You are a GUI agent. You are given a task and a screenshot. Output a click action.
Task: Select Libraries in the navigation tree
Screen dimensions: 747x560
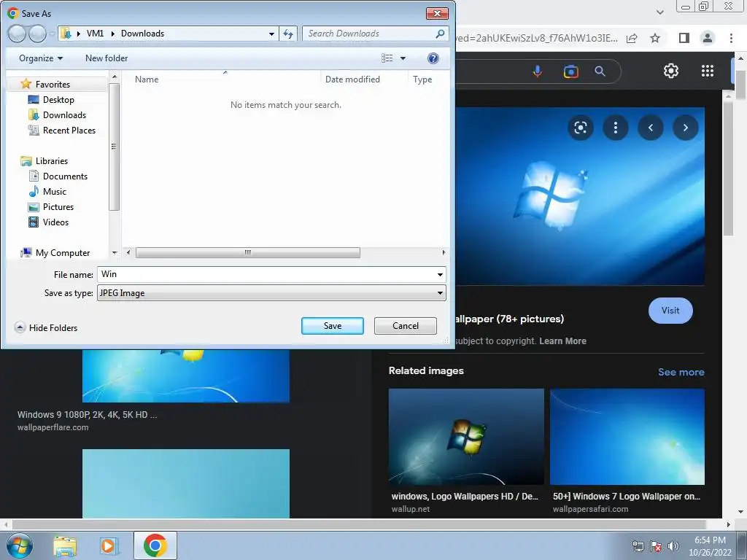click(52, 161)
